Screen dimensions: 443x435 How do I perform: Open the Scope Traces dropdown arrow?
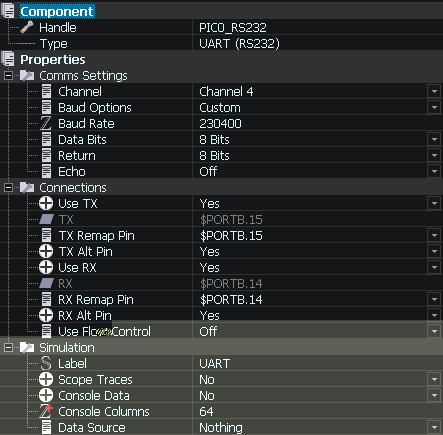click(x=434, y=379)
